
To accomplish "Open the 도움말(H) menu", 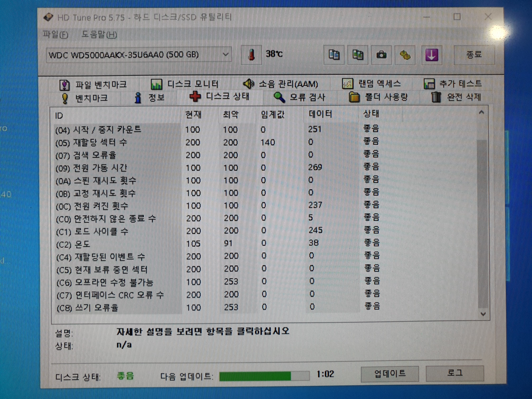I will [x=99, y=35].
